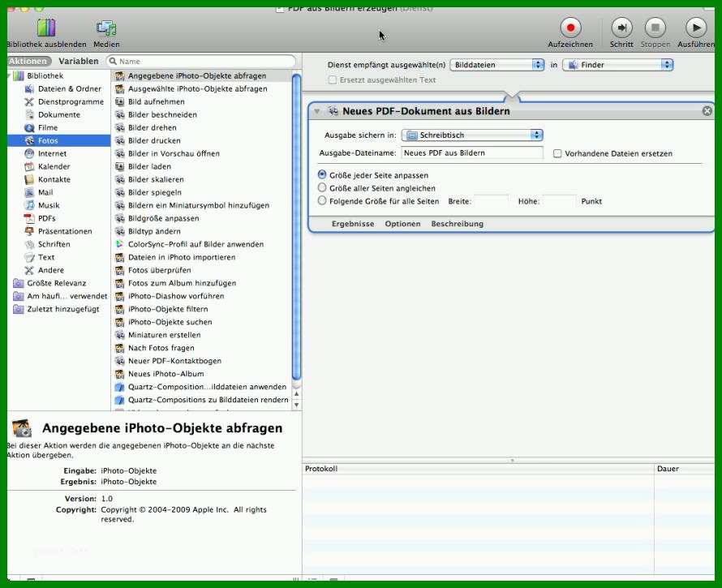Select Bilder in Vorschau öffnen action

tap(202, 153)
